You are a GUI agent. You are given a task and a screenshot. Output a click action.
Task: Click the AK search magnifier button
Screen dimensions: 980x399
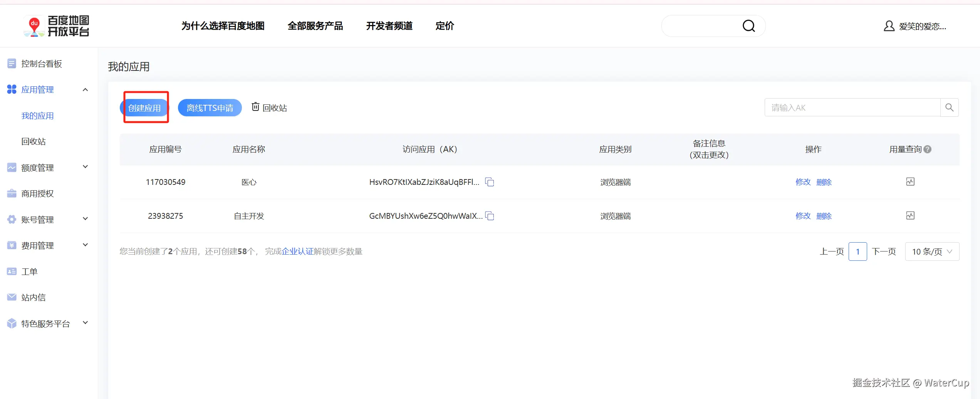pos(949,107)
